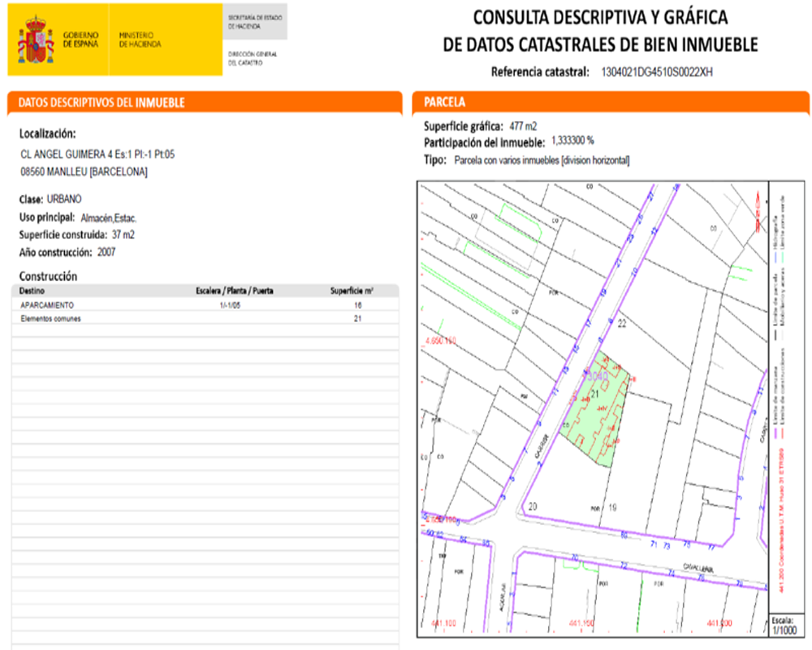Click the CAVALLERIA street label on map
This screenshot has width=812, height=650.
[x=698, y=568]
